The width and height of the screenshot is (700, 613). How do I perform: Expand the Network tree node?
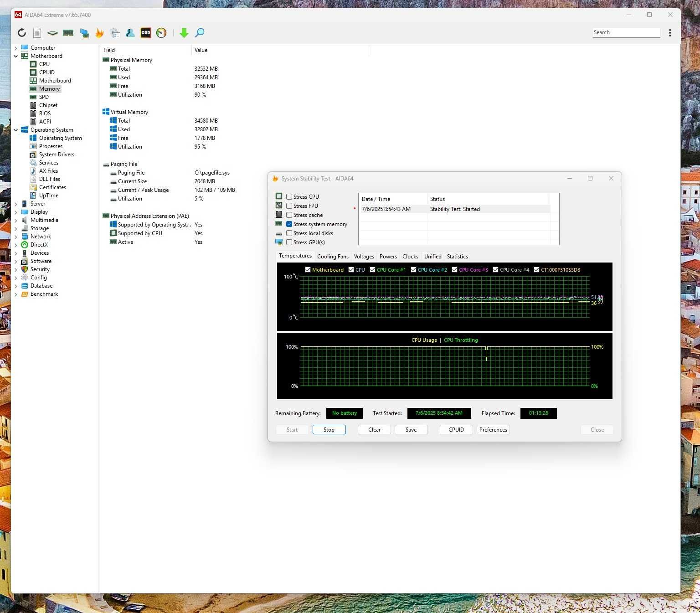coord(16,237)
